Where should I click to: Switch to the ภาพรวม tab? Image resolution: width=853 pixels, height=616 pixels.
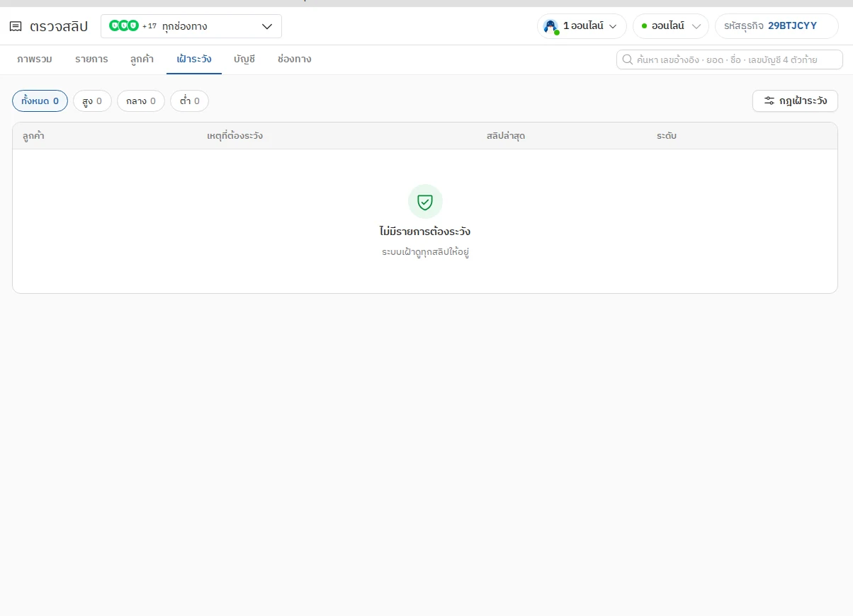point(35,59)
